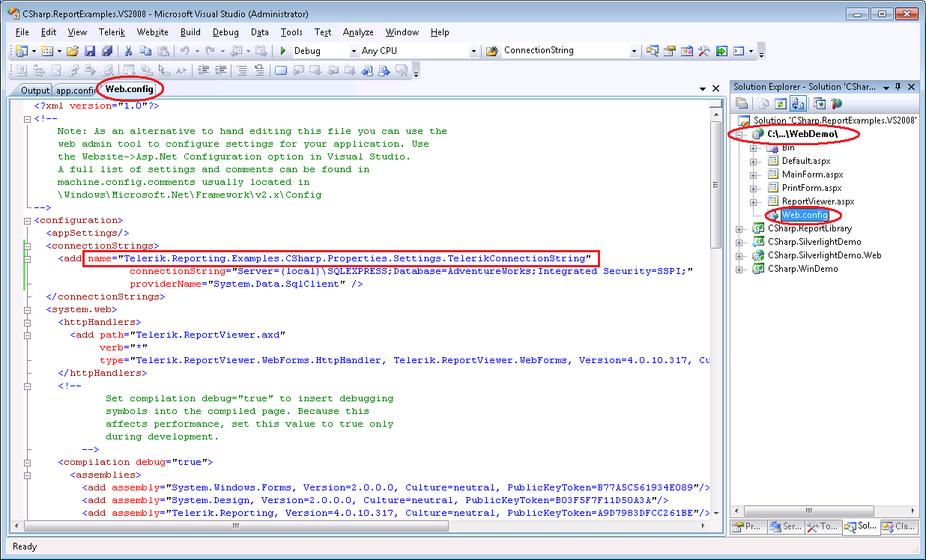Screen dimensions: 926x560
Task: Click the editor horizontal scrollbar thumb
Action: pos(237,526)
